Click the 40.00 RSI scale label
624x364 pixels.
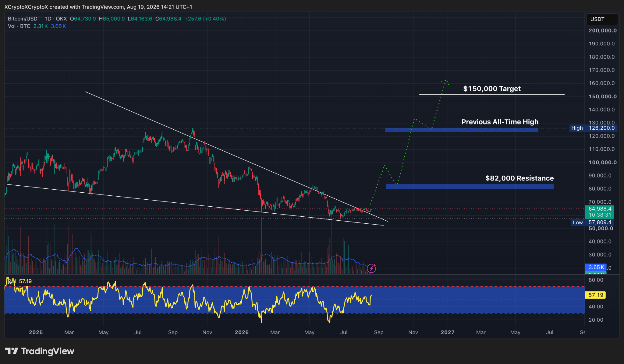(596, 306)
